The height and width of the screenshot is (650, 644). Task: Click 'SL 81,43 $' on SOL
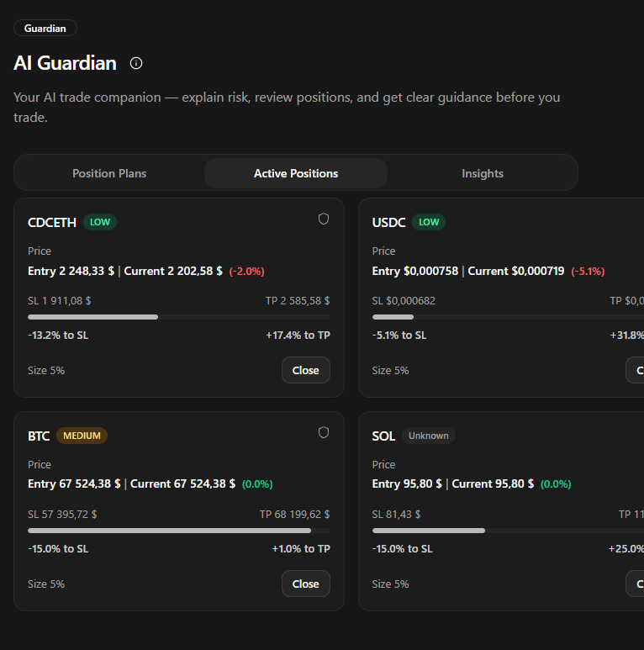click(x=396, y=515)
